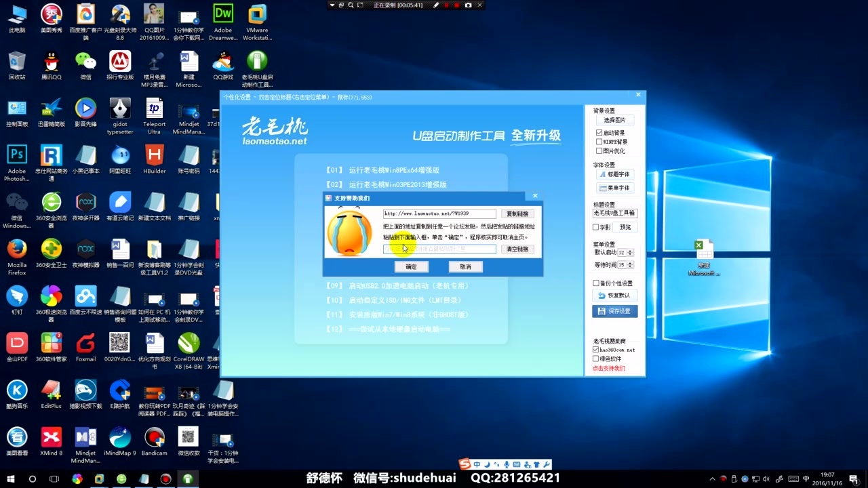Open iMindMap 9 desktop icon
Viewport: 868px width, 488px height.
coord(120,441)
